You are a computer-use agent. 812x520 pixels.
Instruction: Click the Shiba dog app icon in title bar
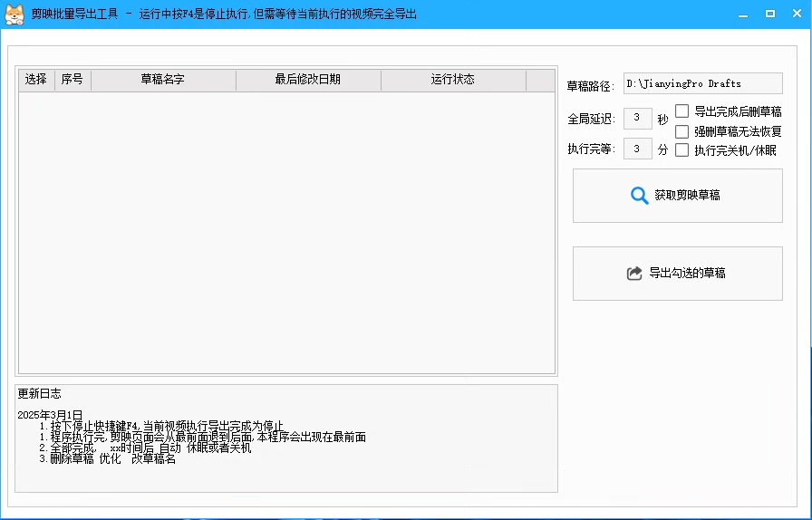click(x=14, y=14)
